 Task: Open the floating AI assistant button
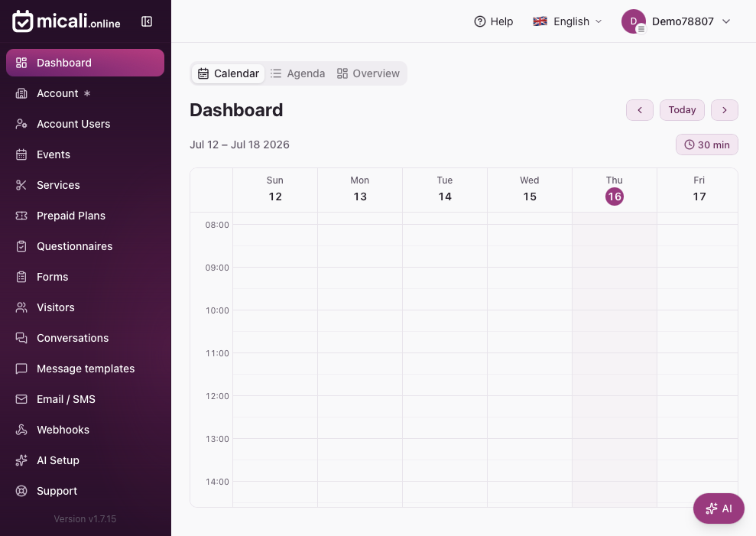pos(719,508)
